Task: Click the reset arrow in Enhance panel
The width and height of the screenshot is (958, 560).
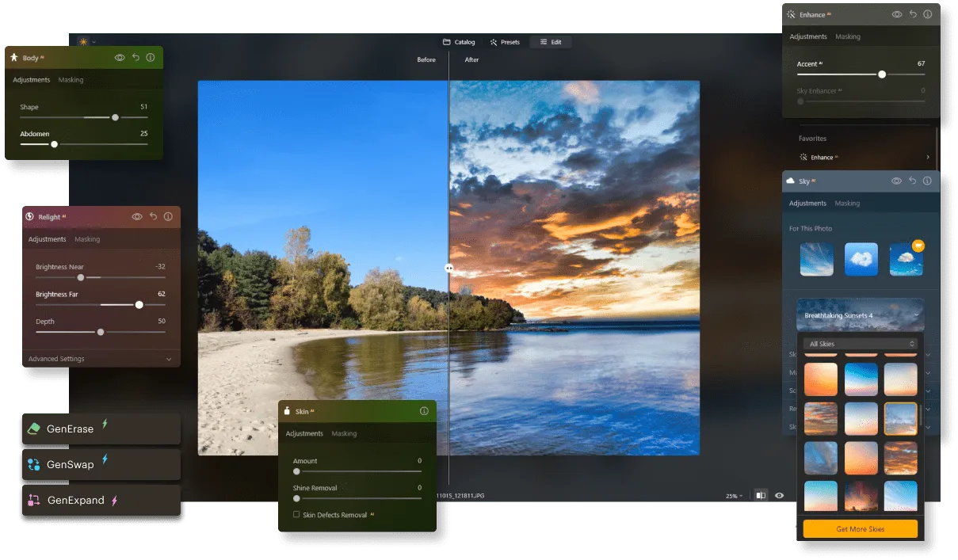Action: click(913, 14)
